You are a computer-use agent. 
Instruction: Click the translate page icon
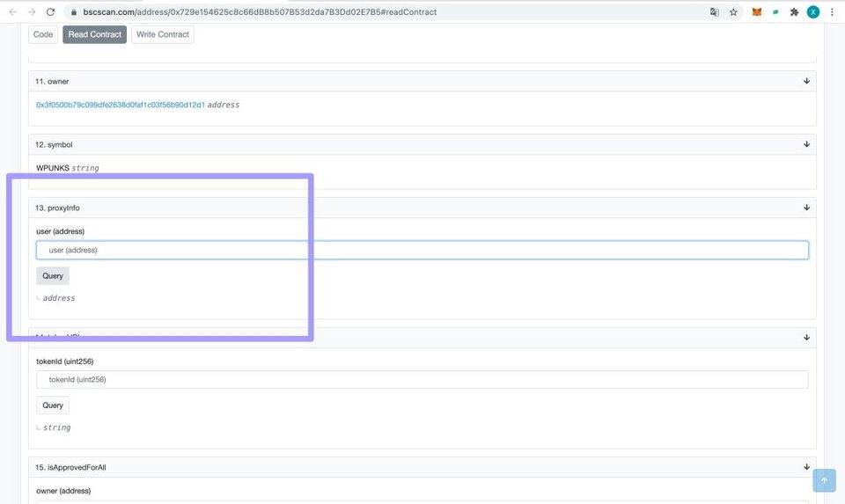(x=715, y=12)
